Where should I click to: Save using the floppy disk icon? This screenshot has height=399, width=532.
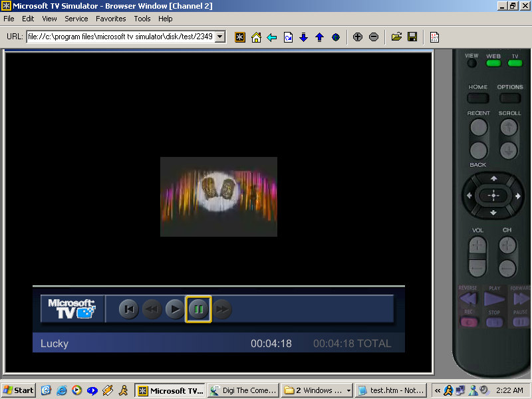412,37
